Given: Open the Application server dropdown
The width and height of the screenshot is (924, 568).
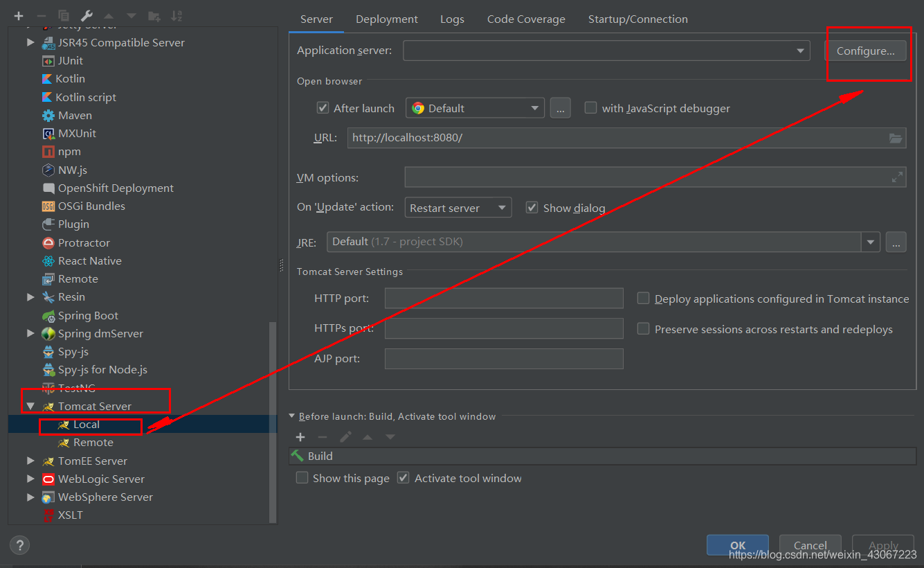Looking at the screenshot, I should point(606,51).
